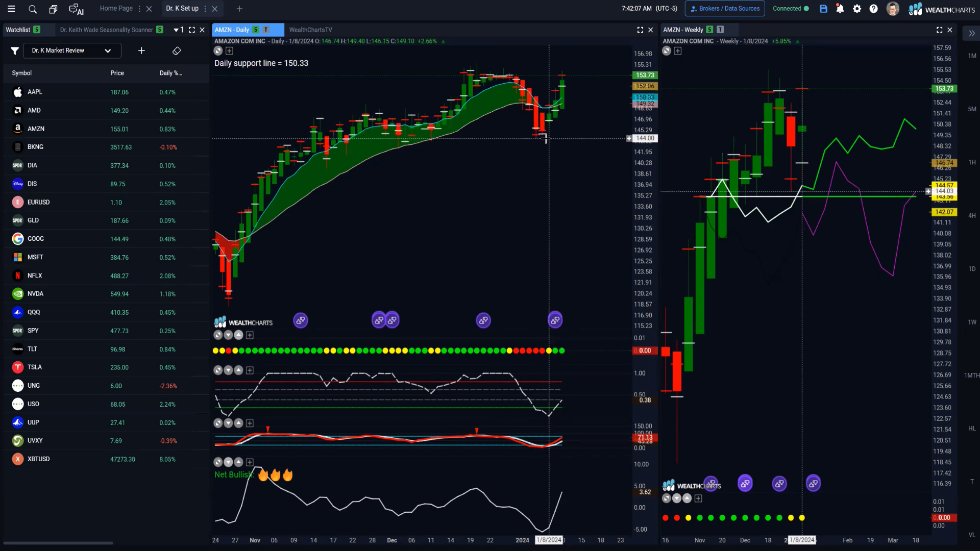Click the watchlist filter funnel icon
980x551 pixels.
tap(15, 51)
